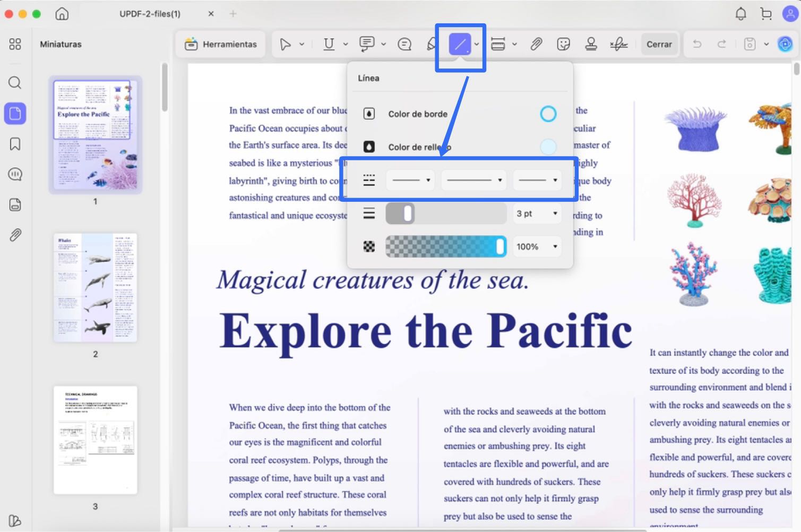Expand the pointer tool options arrow
Image resolution: width=801 pixels, height=532 pixels.
click(302, 45)
